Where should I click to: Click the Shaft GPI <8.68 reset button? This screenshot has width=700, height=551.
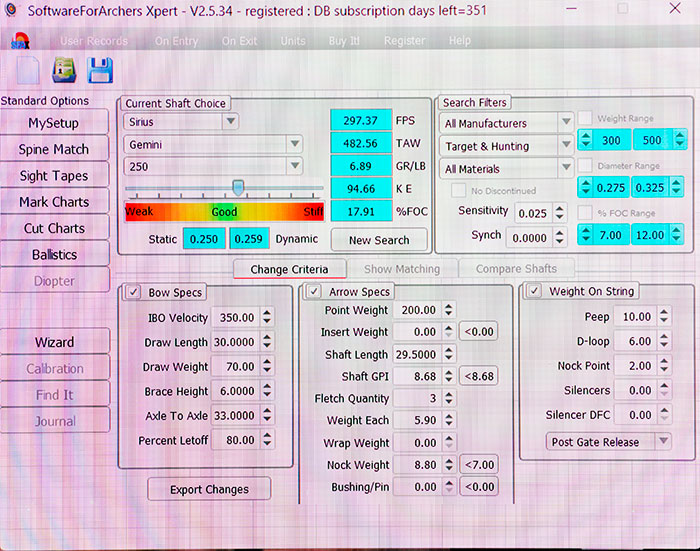(x=479, y=377)
